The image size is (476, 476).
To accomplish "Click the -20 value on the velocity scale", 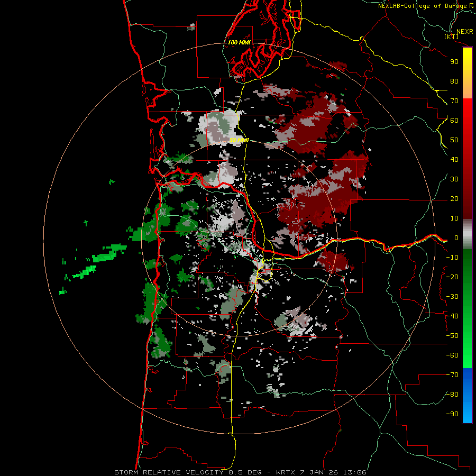I will 452,277.
